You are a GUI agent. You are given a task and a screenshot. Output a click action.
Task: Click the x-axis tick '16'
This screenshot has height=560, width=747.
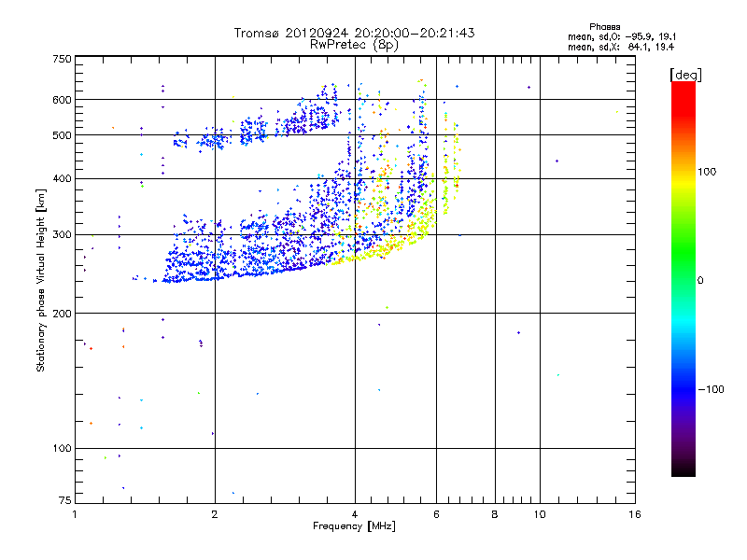(635, 514)
